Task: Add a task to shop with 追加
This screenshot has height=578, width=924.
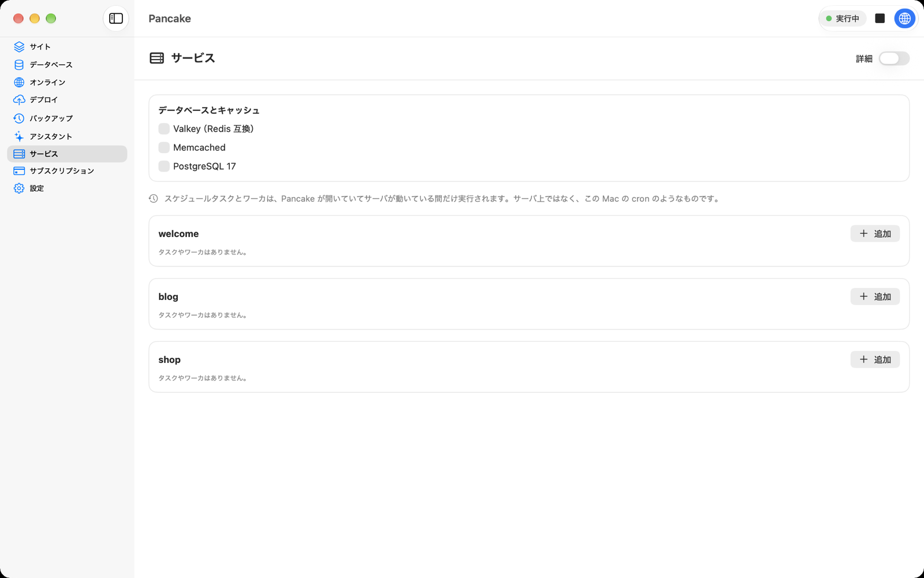Action: point(875,360)
